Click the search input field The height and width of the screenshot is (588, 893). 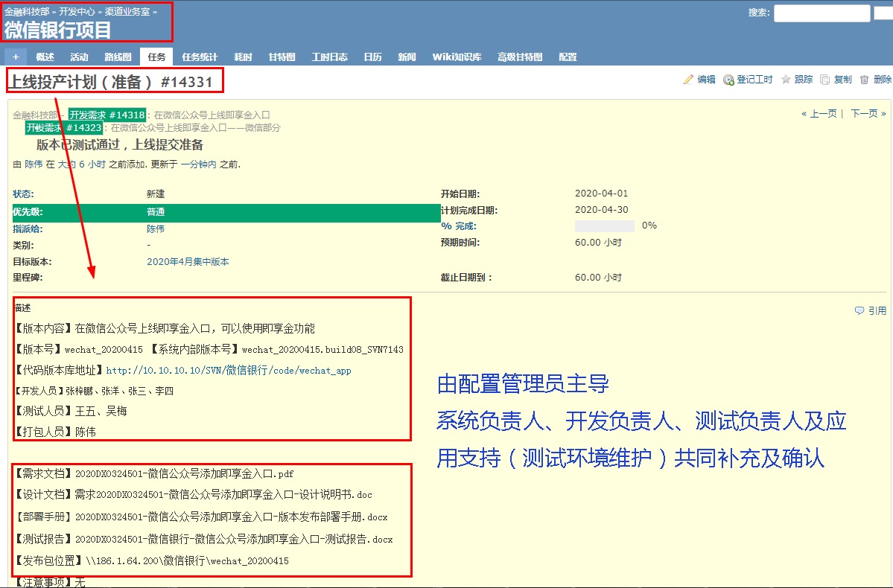click(x=822, y=13)
